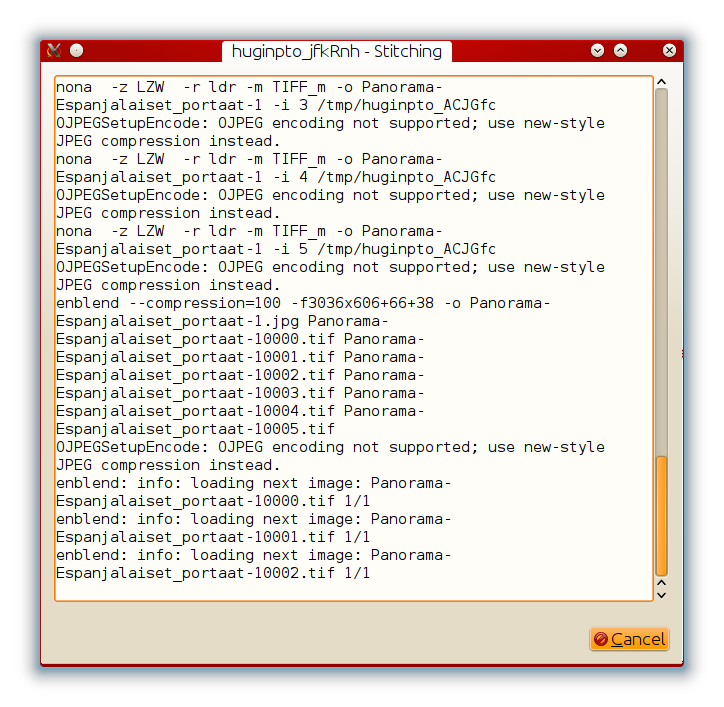Screen dimensions: 724x707
Task: Click the line ending with '-i 3 /tmp/huginpto_ACJGfc'
Action: (x=276, y=105)
